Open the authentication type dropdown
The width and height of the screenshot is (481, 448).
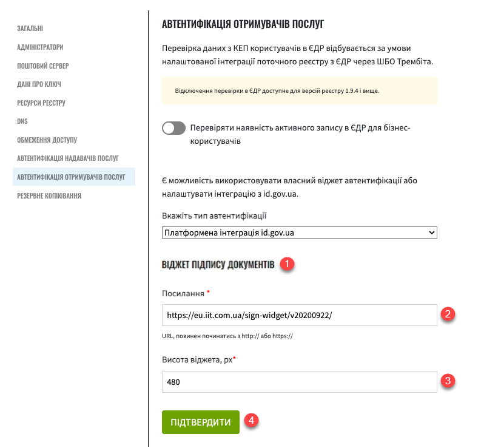tap(300, 232)
